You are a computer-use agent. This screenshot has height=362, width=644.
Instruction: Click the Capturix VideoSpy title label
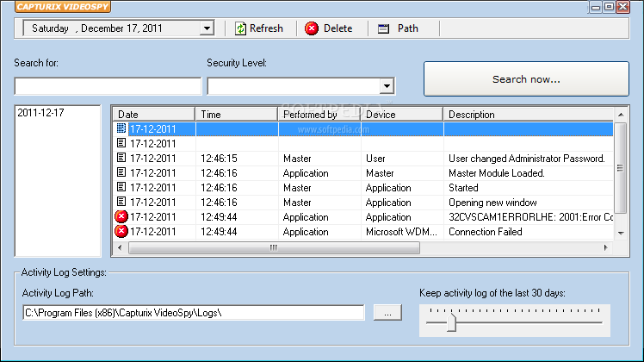(x=63, y=7)
